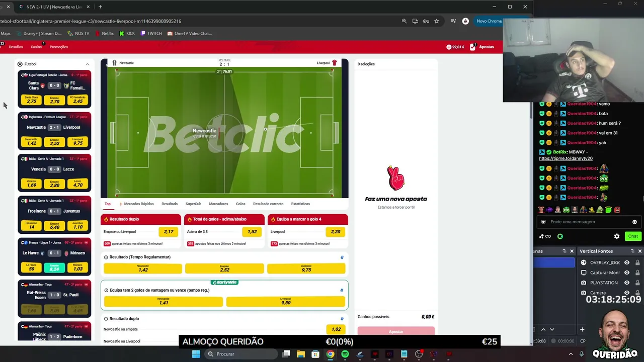Screen dimensions: 644x362
Task: Open Spotify from the taskbar
Action: click(345, 354)
